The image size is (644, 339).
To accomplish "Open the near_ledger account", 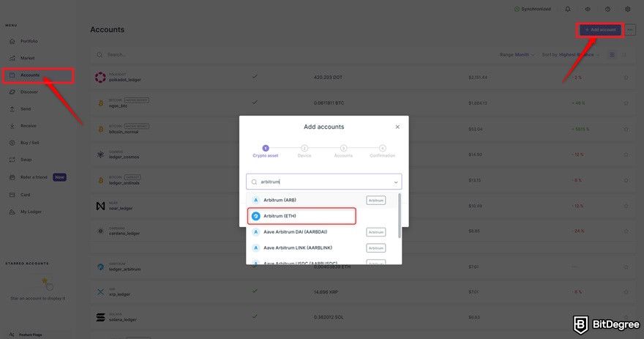I will [x=362, y=206].
